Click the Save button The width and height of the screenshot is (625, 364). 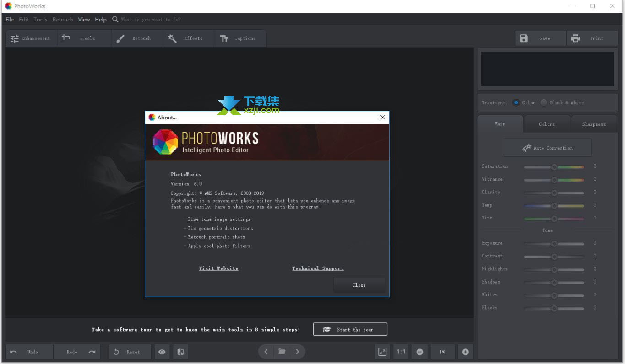click(x=540, y=38)
